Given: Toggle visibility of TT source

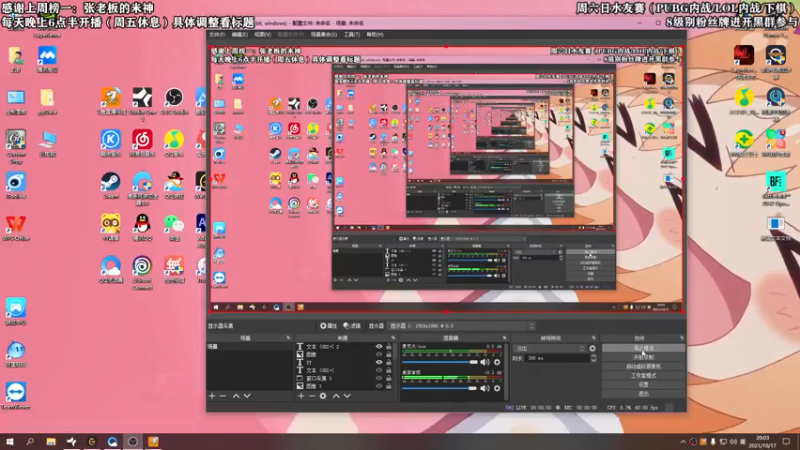Looking at the screenshot, I should [x=379, y=362].
